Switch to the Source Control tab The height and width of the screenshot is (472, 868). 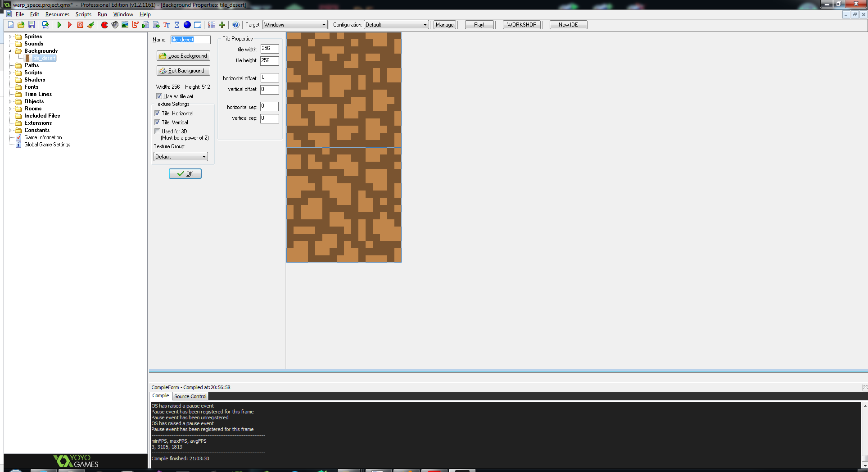coord(190,396)
